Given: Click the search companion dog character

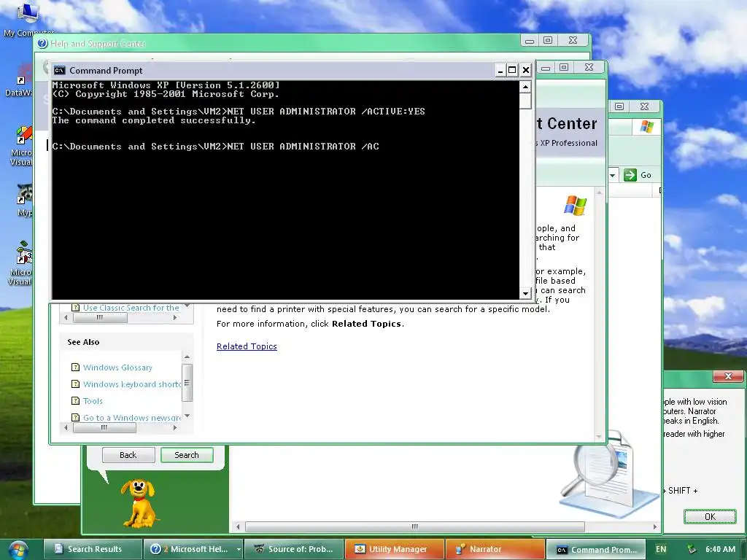Looking at the screenshot, I should (x=138, y=503).
